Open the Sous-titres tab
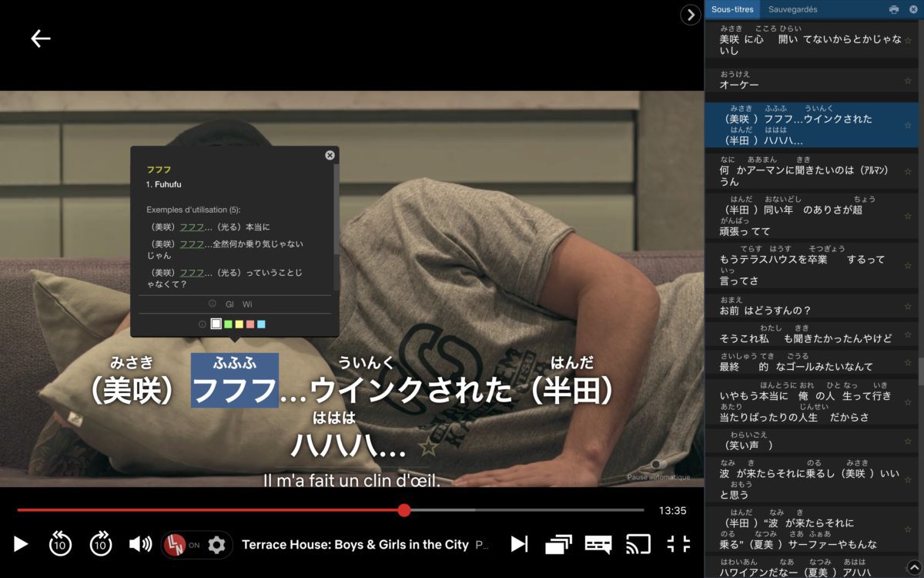This screenshot has height=578, width=924. click(x=732, y=9)
